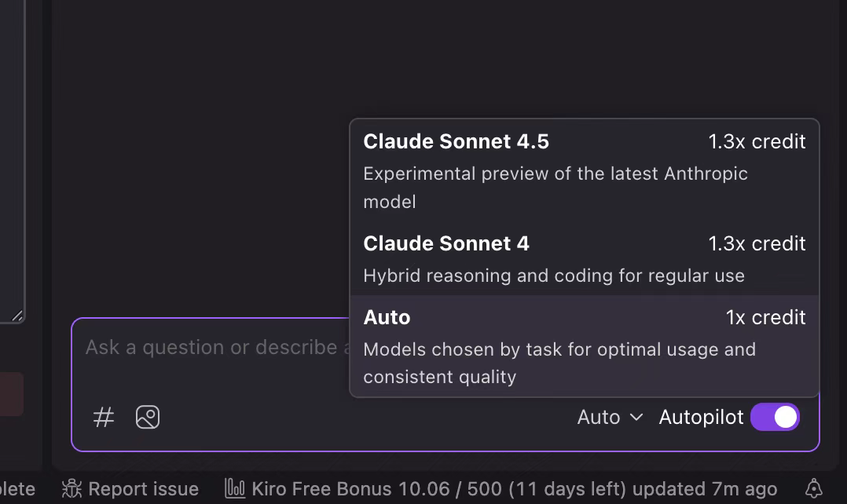Click the chevron next to Auto
847x504 pixels.
point(636,418)
